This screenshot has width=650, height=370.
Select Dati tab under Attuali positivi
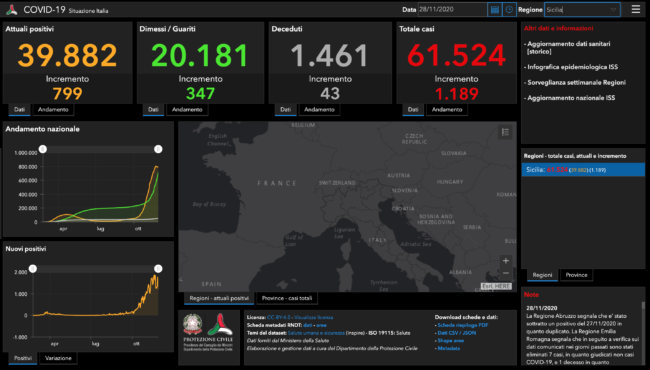[x=19, y=110]
